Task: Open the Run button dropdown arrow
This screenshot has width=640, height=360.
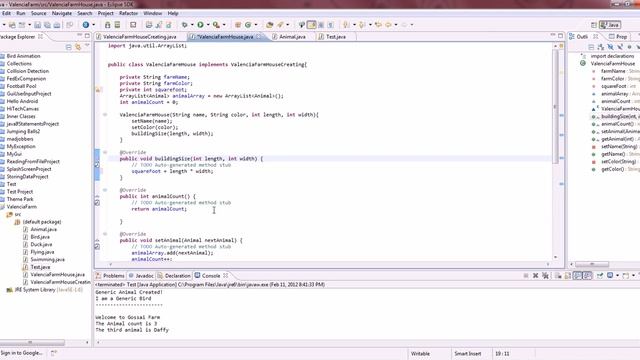Action: click(x=208, y=25)
